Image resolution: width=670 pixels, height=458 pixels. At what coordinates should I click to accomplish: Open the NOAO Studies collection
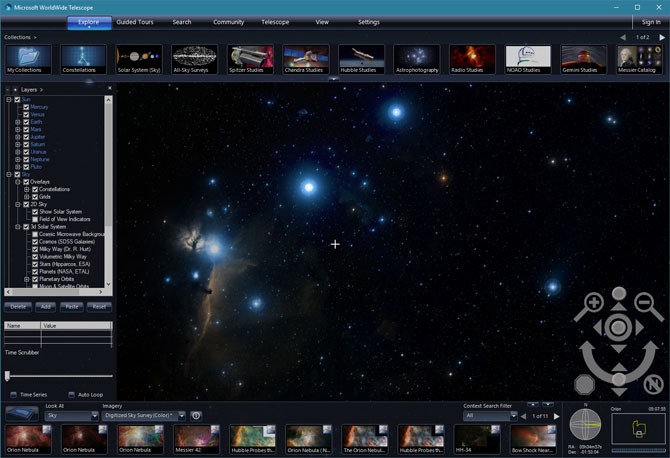528,59
